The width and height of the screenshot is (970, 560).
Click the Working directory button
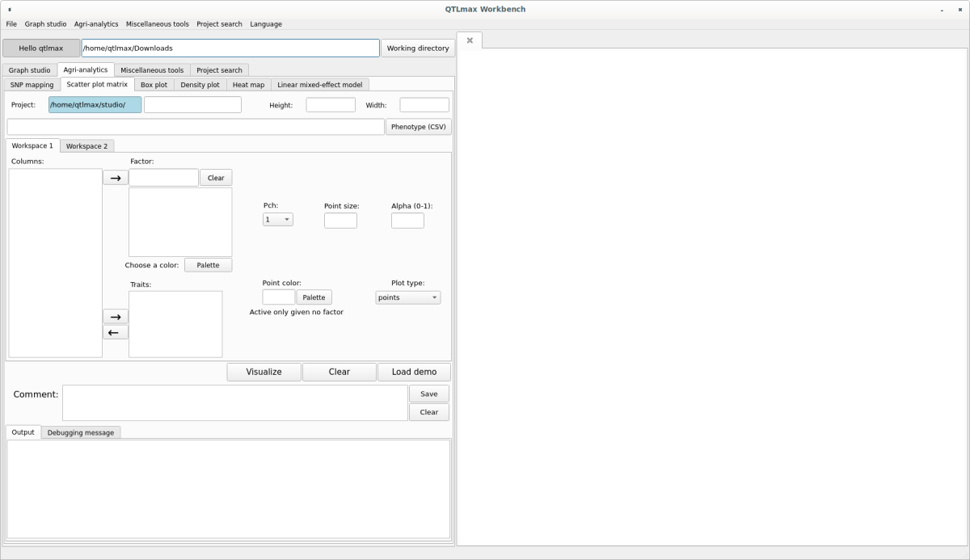[x=417, y=48]
